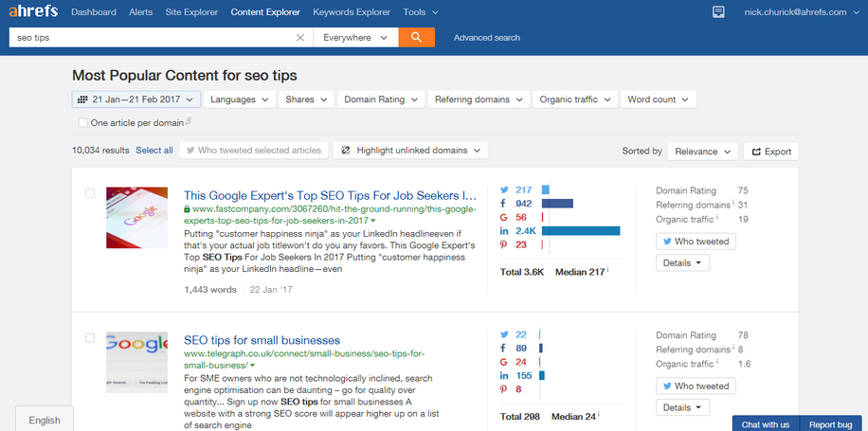Open the Word count filter dropdown

(659, 99)
